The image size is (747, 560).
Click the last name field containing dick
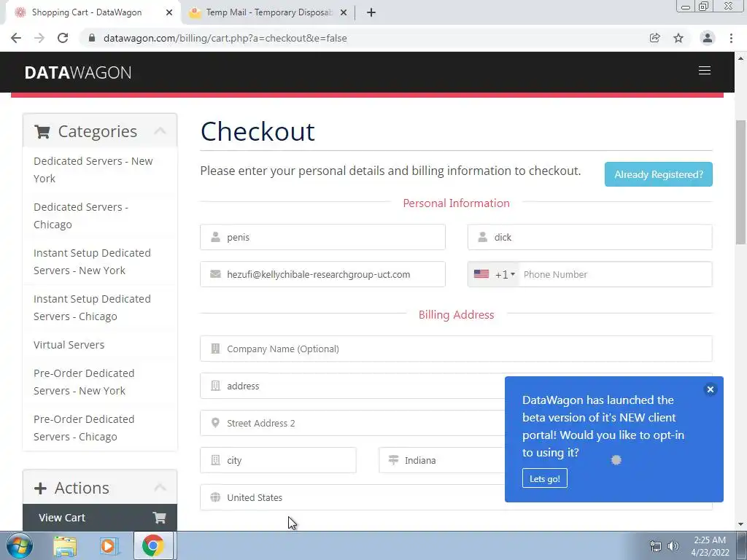point(589,237)
